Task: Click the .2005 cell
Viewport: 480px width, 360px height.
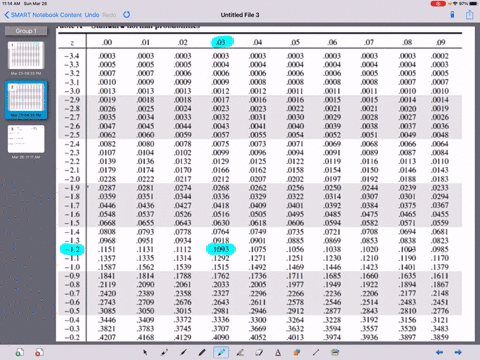Action: click(x=258, y=284)
